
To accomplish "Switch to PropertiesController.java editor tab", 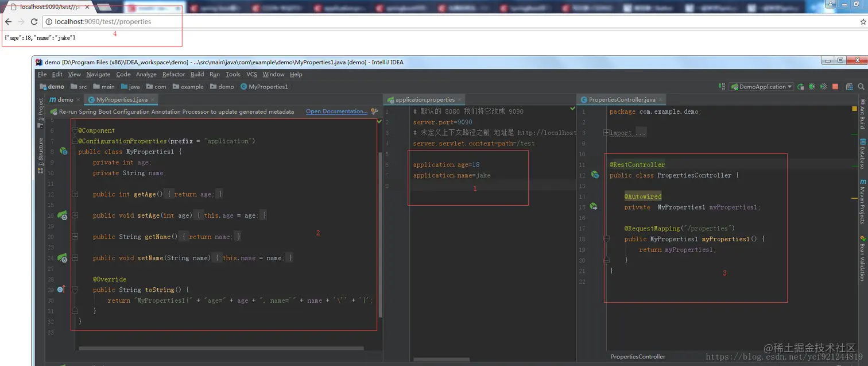I will [x=622, y=100].
